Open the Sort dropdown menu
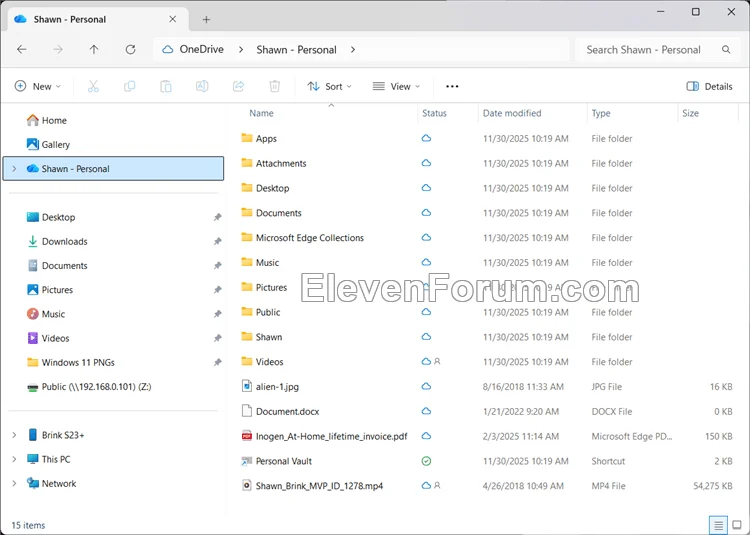Viewport: 750px width, 535px height. (x=329, y=87)
